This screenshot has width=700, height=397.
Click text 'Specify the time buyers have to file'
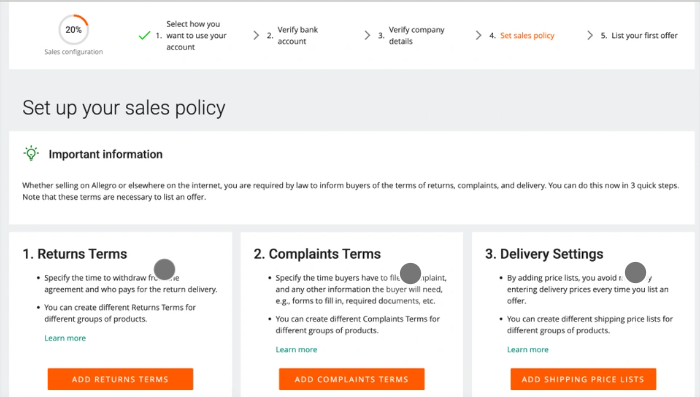click(x=338, y=278)
